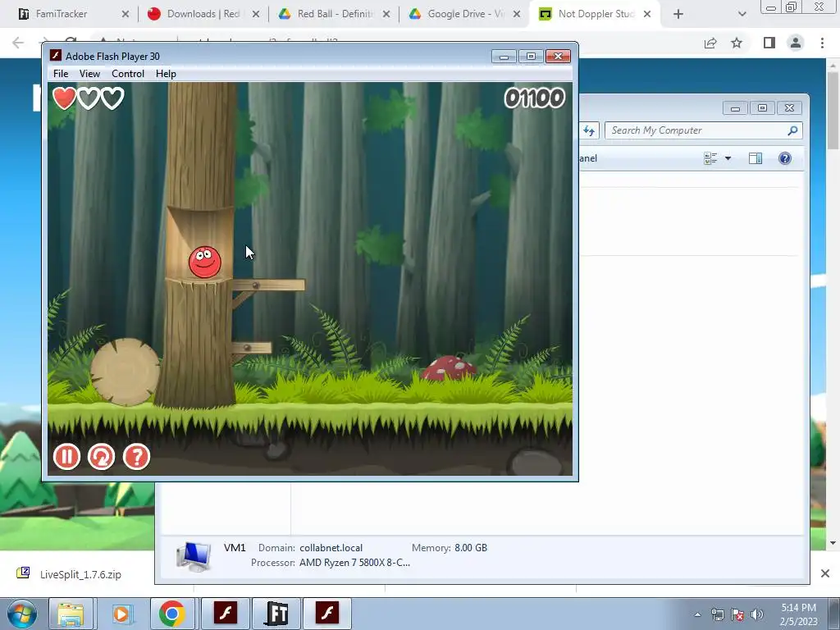840x630 pixels.
Task: Close the Not Doppler Studio browser tab
Action: (647, 14)
